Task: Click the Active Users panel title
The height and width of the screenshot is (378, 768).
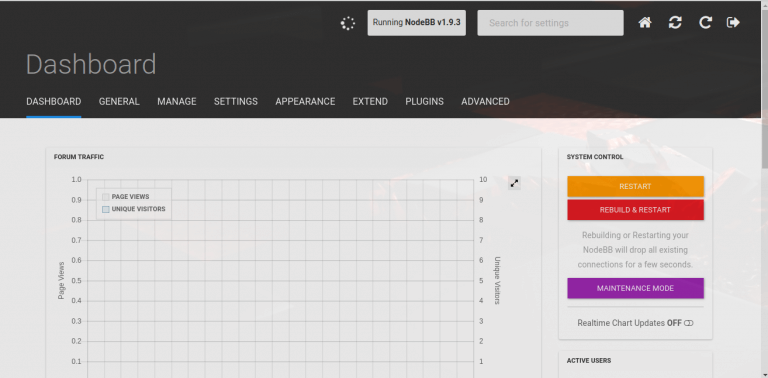Action: [x=589, y=361]
